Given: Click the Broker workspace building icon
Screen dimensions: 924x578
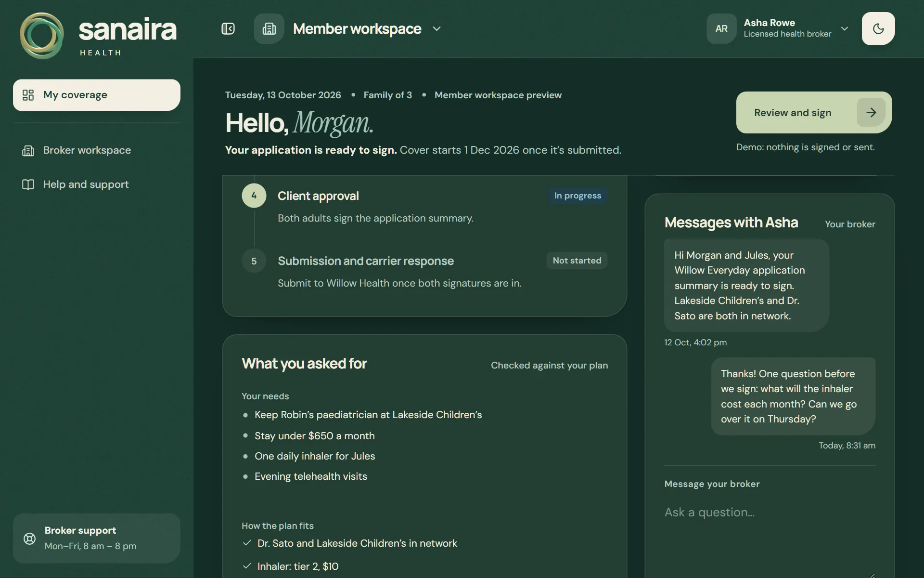Looking at the screenshot, I should click(28, 151).
